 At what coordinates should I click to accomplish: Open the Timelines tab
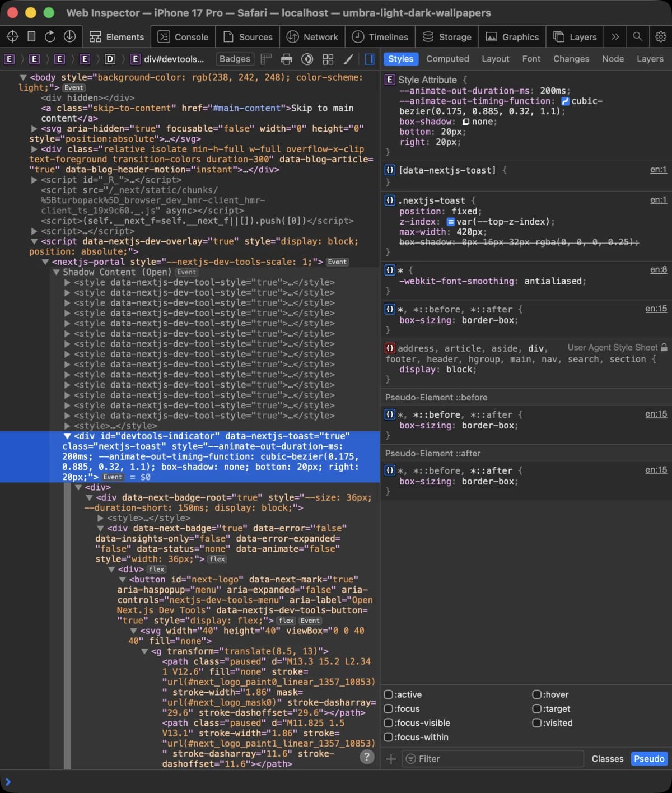[380, 37]
